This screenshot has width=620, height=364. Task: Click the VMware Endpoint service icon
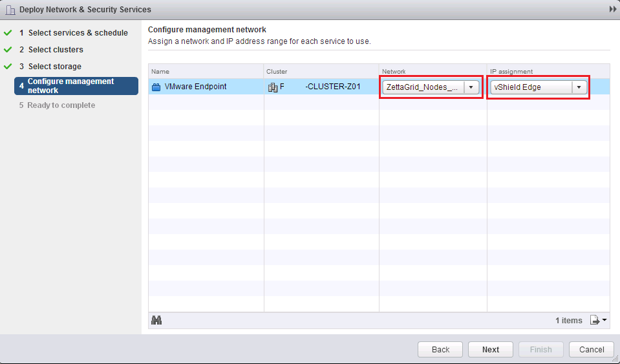click(x=156, y=87)
